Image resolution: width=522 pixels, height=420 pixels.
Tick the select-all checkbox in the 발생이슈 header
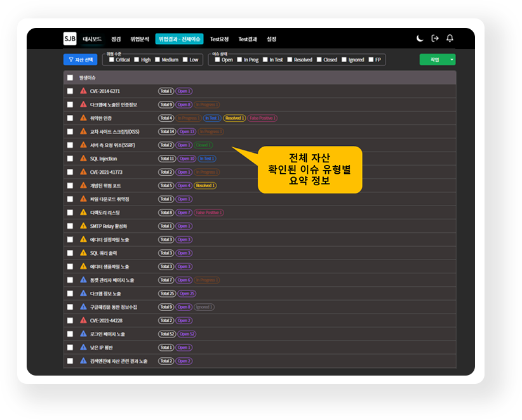point(70,77)
